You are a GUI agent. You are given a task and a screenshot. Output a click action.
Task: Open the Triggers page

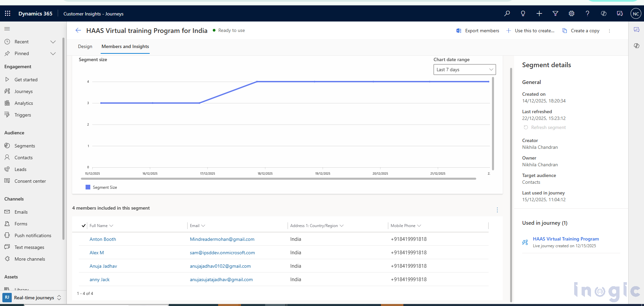[x=22, y=115]
